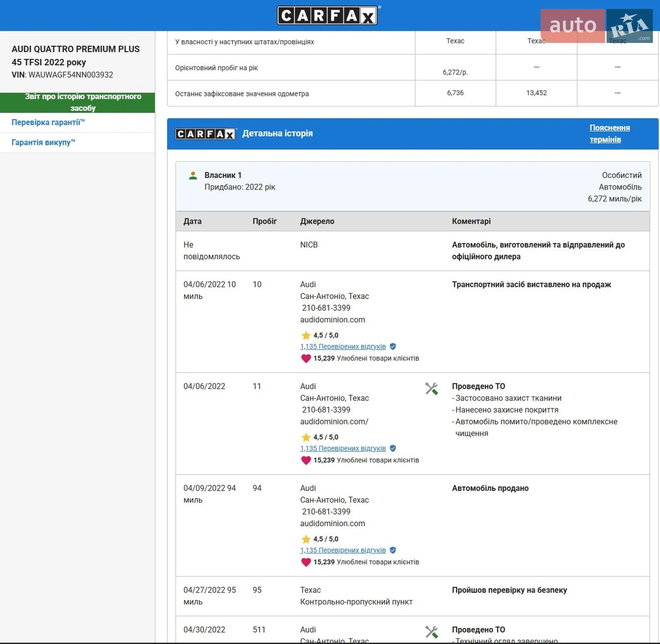Open the Гарантія викупу sidebar item
660x644 pixels.
tap(43, 142)
